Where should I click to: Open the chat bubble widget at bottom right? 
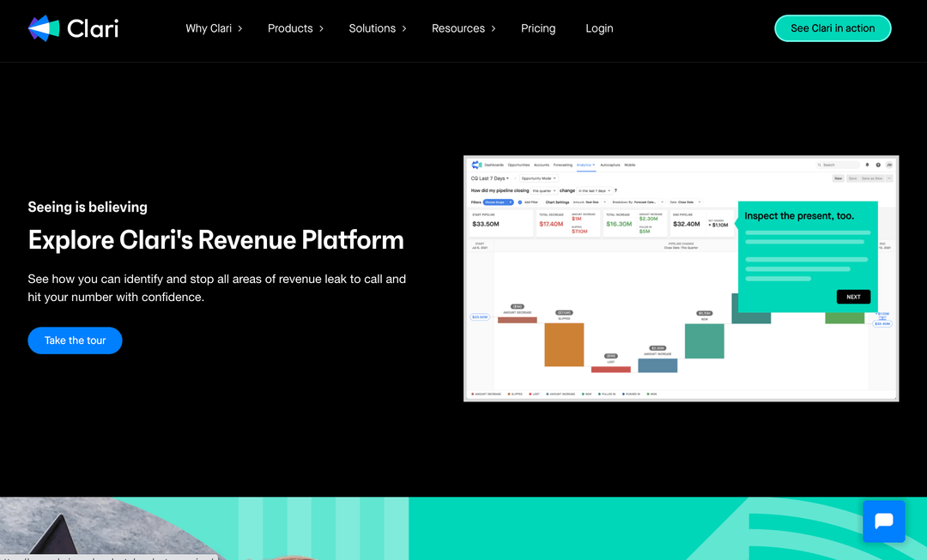tap(884, 521)
